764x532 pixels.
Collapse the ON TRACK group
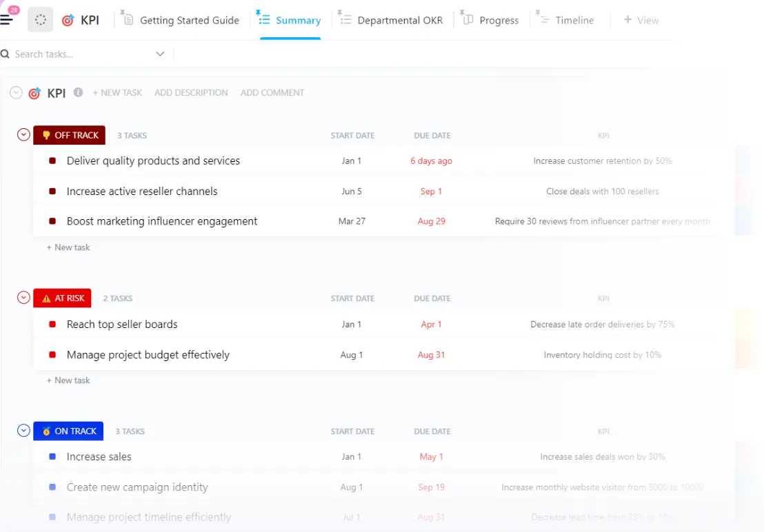coord(23,430)
